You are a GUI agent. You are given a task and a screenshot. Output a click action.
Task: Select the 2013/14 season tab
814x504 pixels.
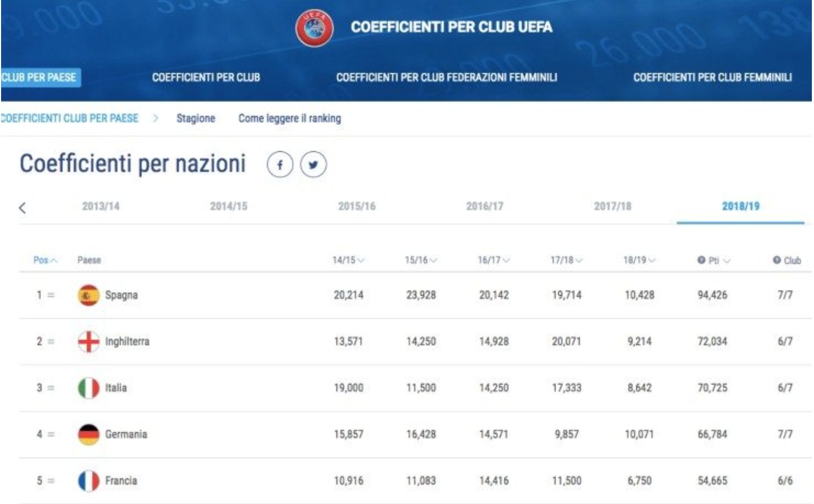point(101,206)
